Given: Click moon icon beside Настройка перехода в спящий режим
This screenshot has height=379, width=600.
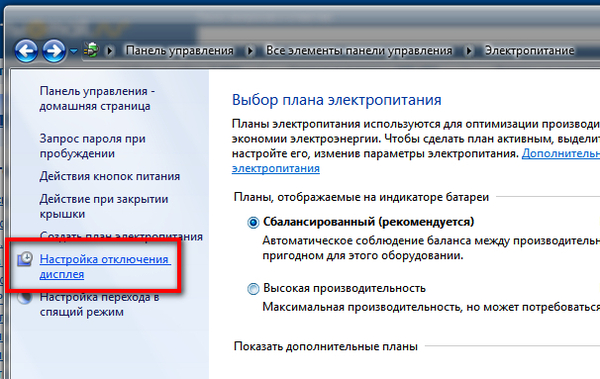Looking at the screenshot, I should 25,297.
